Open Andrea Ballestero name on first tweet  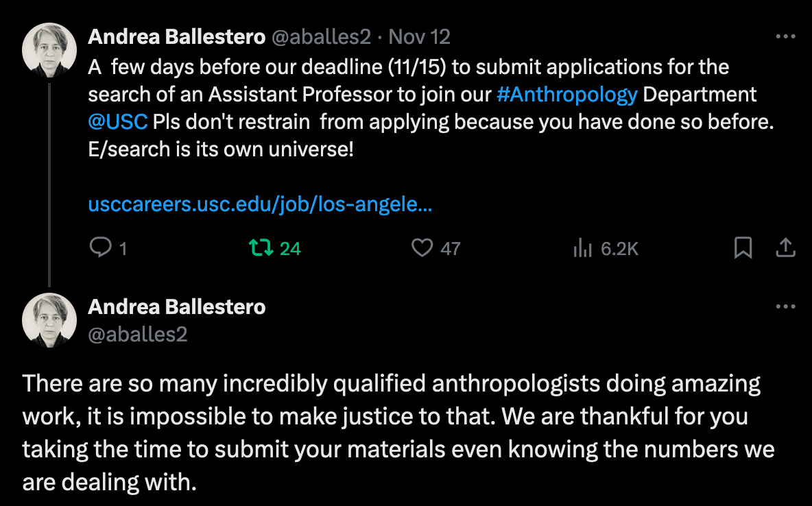click(176, 37)
